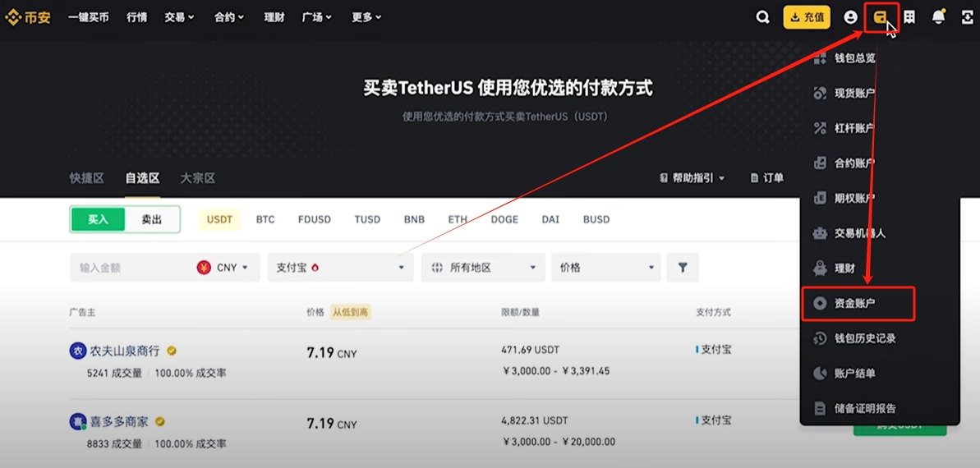Viewport: 980px width, 468px height.
Task: Select the ETH coin tab
Action: click(458, 219)
